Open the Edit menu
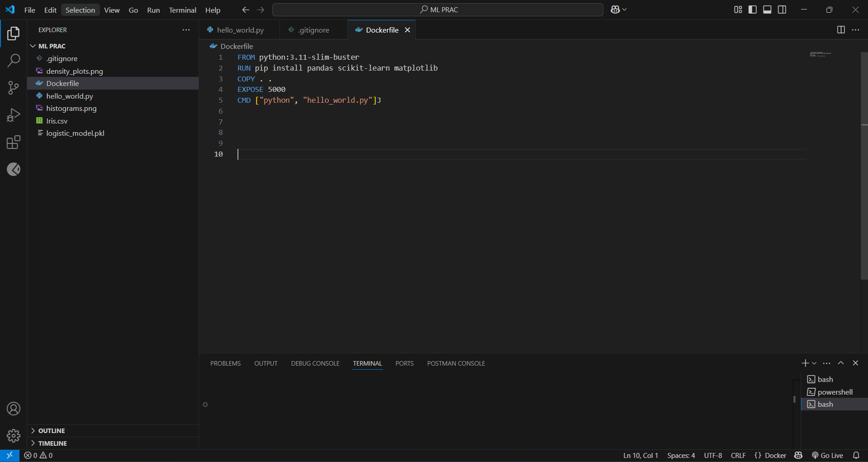The height and width of the screenshot is (462, 868). coord(50,10)
